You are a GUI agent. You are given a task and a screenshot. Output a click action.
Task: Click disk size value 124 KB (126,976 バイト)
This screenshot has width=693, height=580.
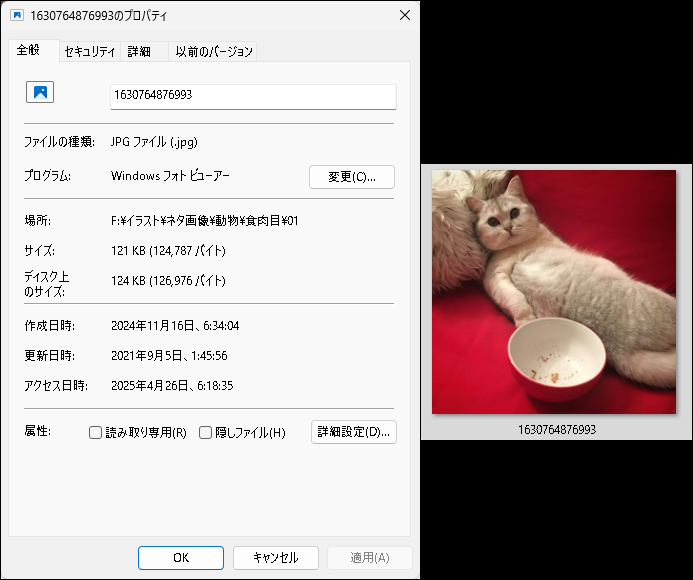click(x=168, y=281)
